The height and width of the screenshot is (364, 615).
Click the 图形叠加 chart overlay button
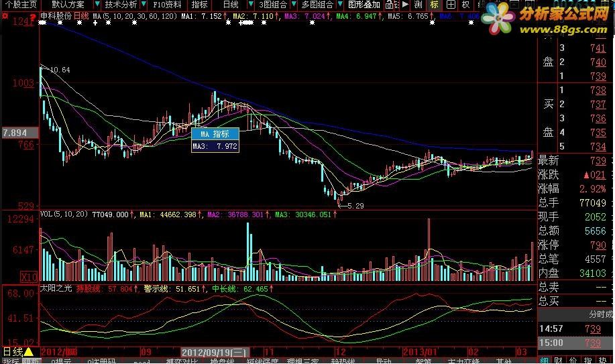[x=364, y=5]
